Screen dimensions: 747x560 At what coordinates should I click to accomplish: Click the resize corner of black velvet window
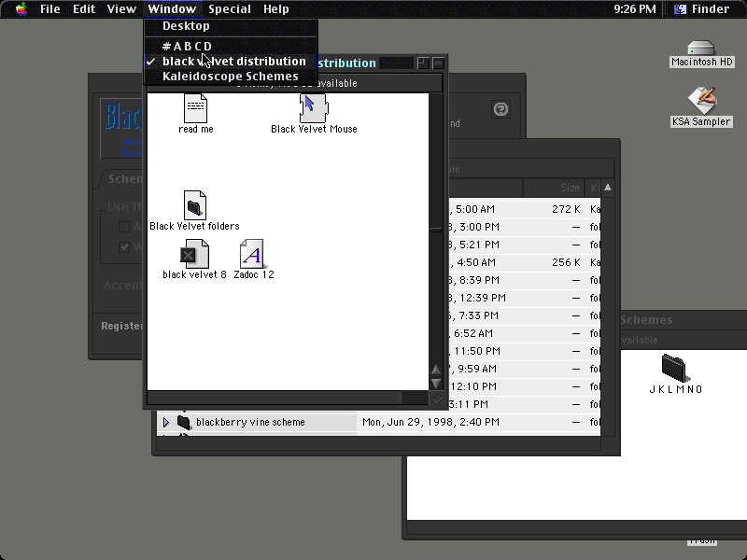tap(437, 399)
